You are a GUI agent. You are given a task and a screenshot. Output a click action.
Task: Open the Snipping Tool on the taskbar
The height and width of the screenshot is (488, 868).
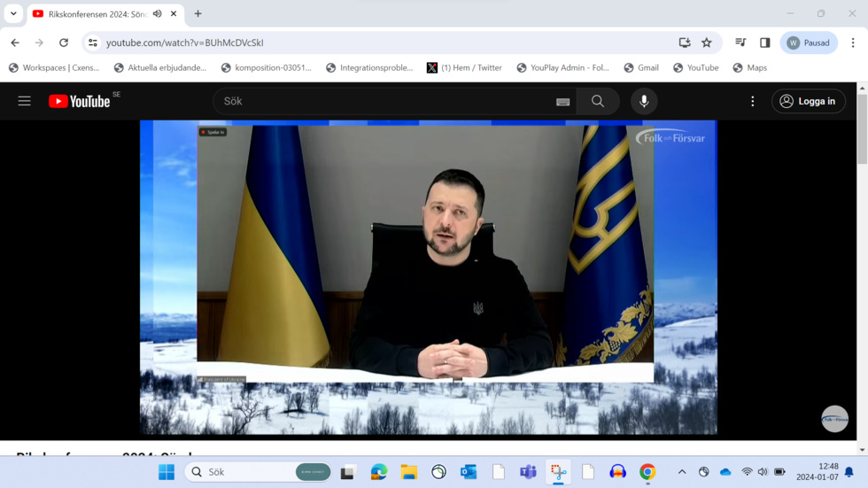tap(558, 472)
